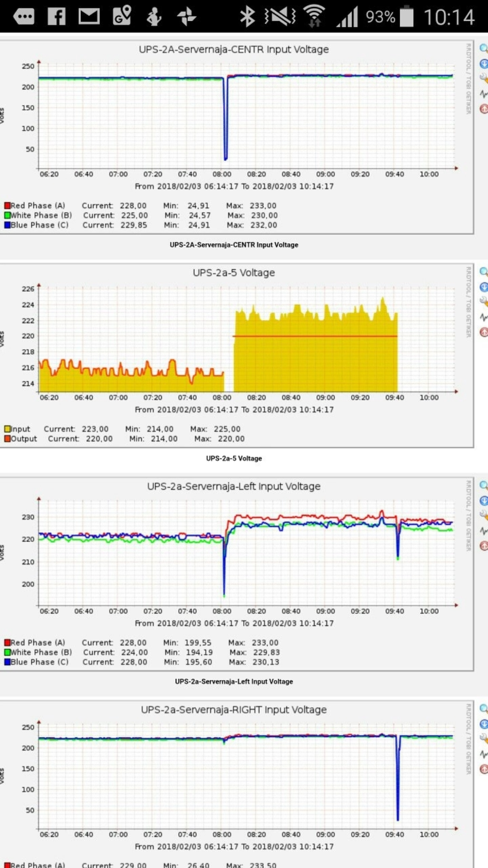Image resolution: width=488 pixels, height=868 pixels.
Task: Open the UPS-2a-Servernaja-Left Input Voltage graph image
Action: [x=236, y=574]
